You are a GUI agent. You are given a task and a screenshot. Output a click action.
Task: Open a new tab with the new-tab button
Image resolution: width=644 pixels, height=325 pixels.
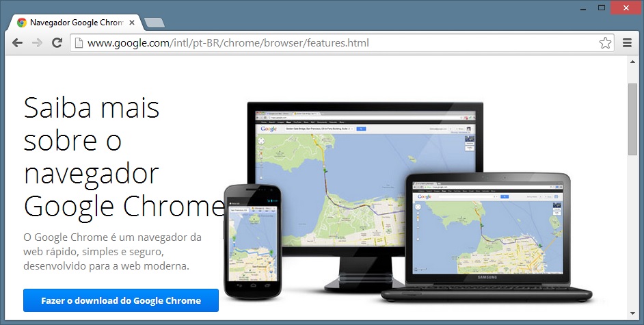point(155,23)
